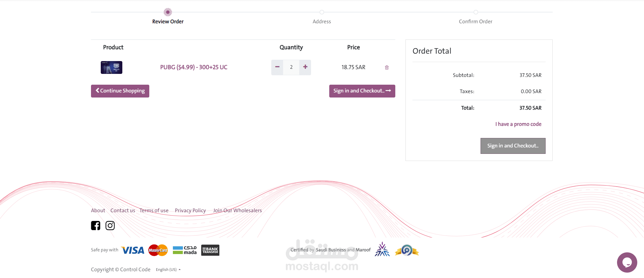Click the VISA payment logo

pos(133,250)
